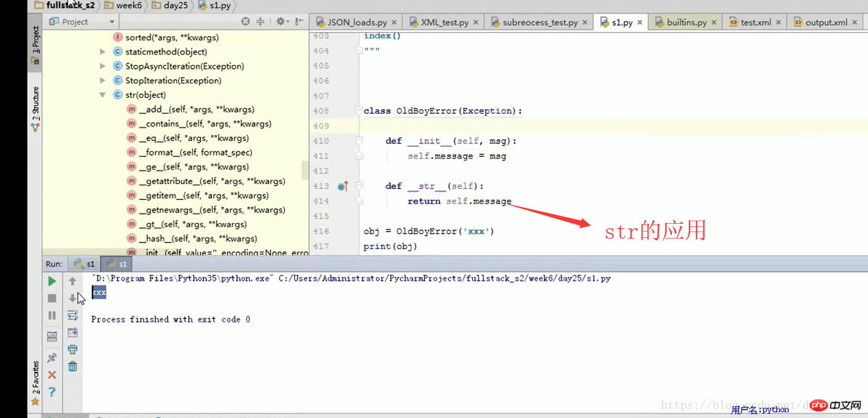Select the __add__ method in str
This screenshot has width=868, height=418.
197,109
